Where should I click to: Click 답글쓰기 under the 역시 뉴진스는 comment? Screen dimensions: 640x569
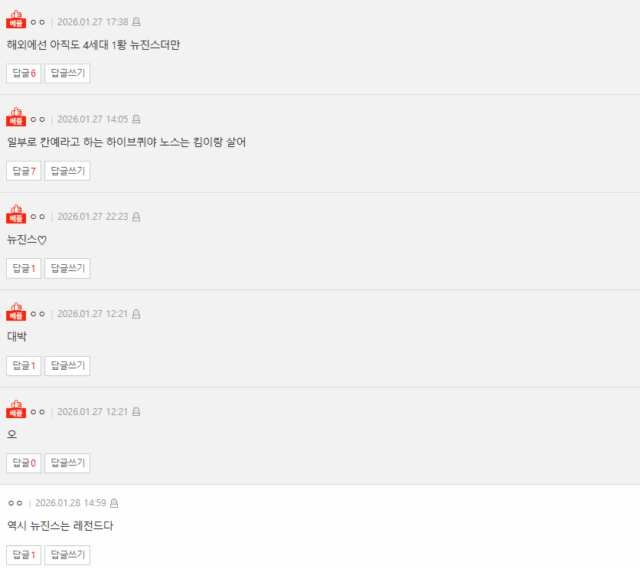coord(67,555)
